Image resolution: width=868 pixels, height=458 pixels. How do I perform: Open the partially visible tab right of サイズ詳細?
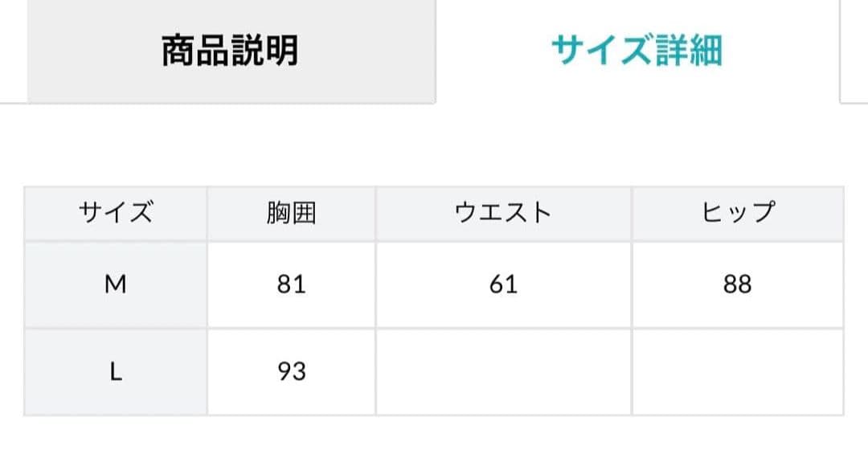pyautogui.click(x=854, y=50)
